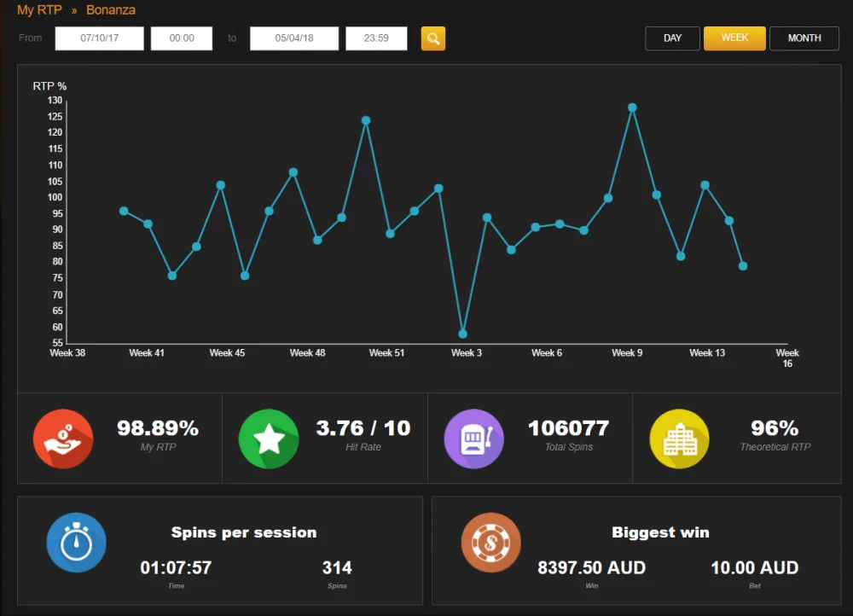The width and height of the screenshot is (853, 616).
Task: Click the 130 value on the RTP axis
Action: (55, 100)
